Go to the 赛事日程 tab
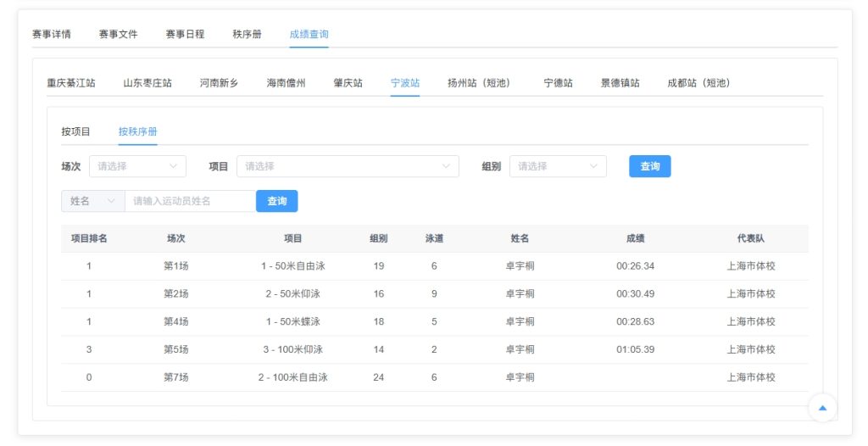868x446 pixels. click(x=185, y=35)
